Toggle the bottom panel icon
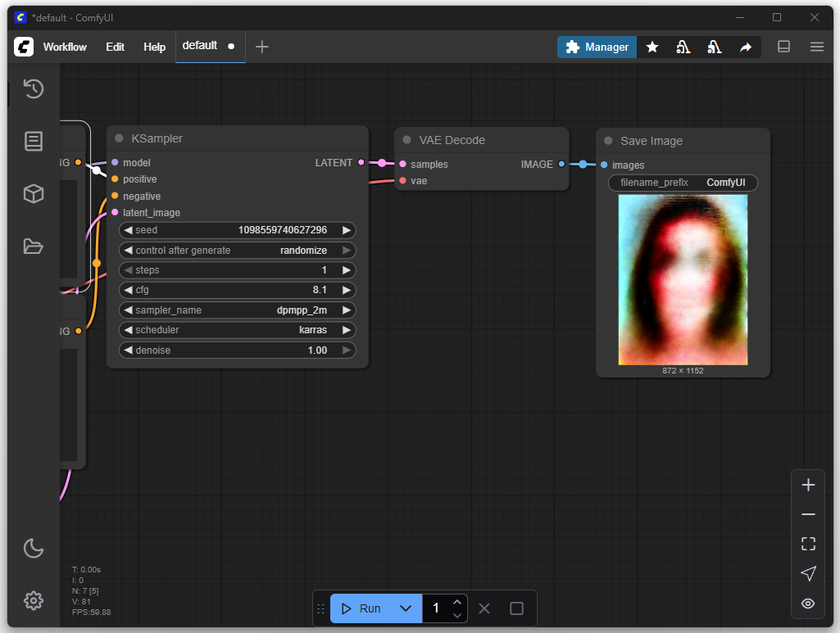 click(783, 47)
